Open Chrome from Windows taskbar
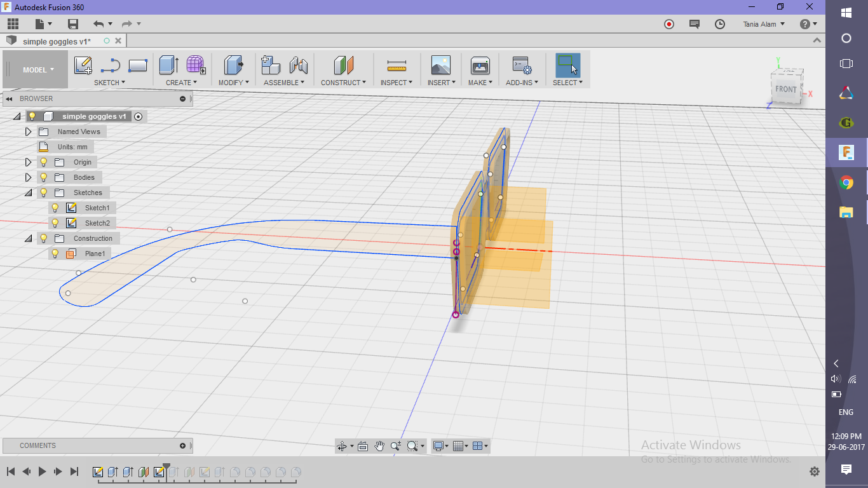Image resolution: width=868 pixels, height=488 pixels. tap(846, 183)
